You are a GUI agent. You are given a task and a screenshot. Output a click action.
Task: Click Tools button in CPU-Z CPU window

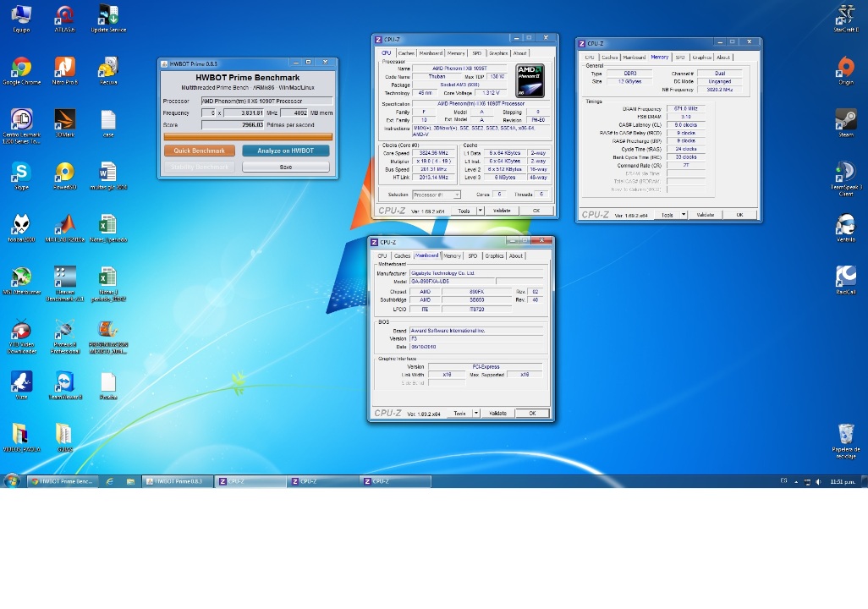pos(464,211)
